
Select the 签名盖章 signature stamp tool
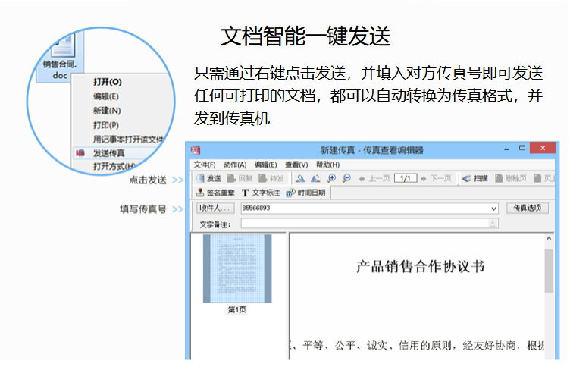pos(215,193)
